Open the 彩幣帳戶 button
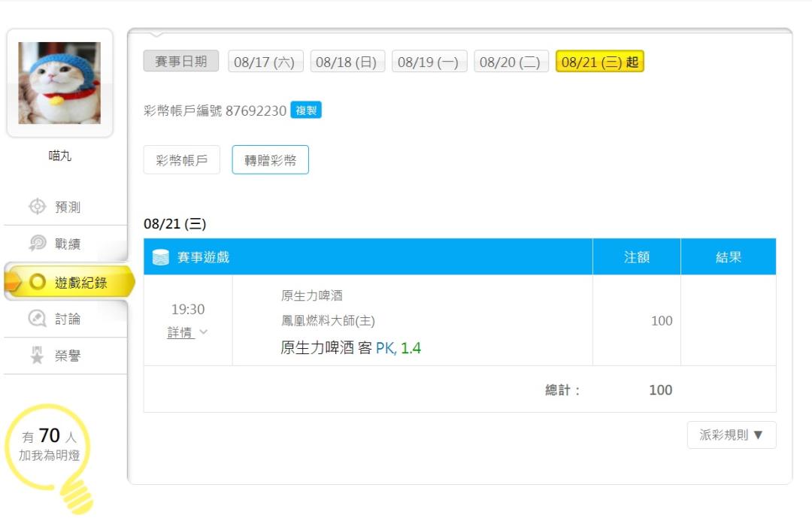 182,160
